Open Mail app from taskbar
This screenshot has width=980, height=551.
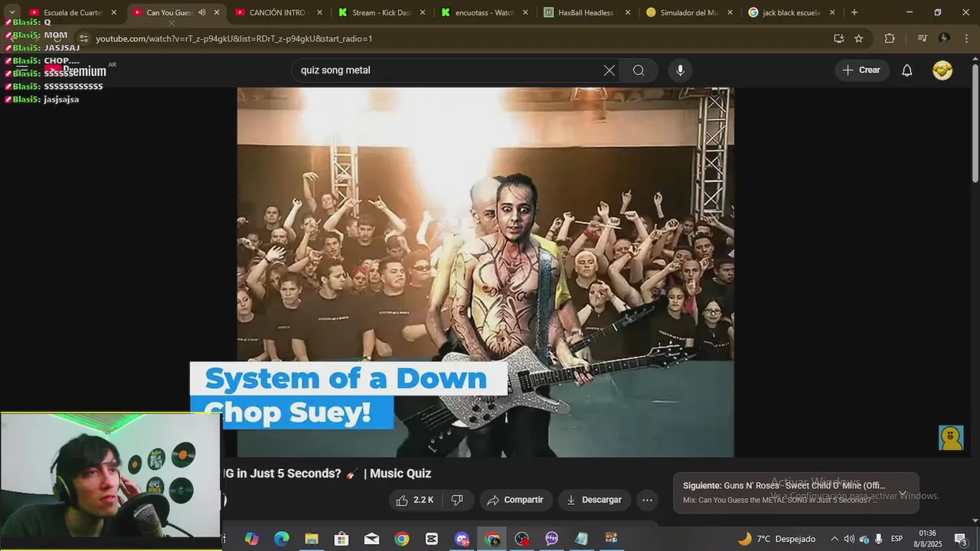click(371, 539)
